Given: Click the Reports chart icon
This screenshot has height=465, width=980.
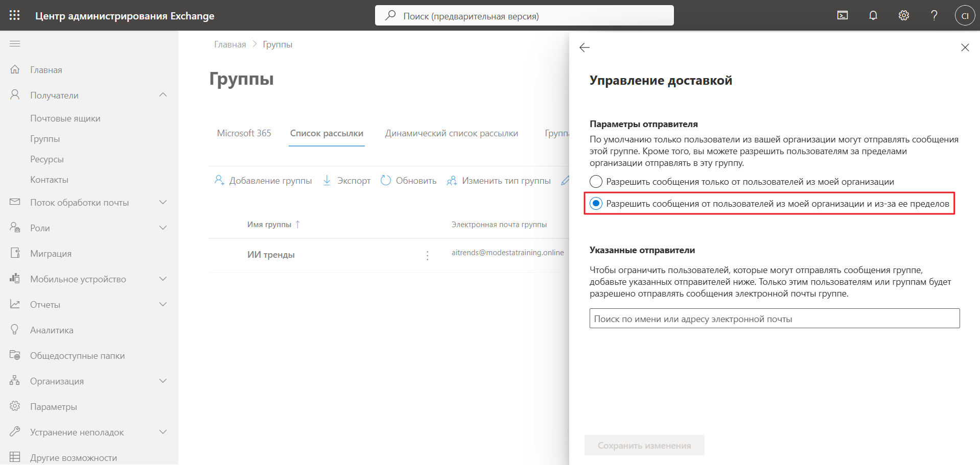Looking at the screenshot, I should 15,304.
